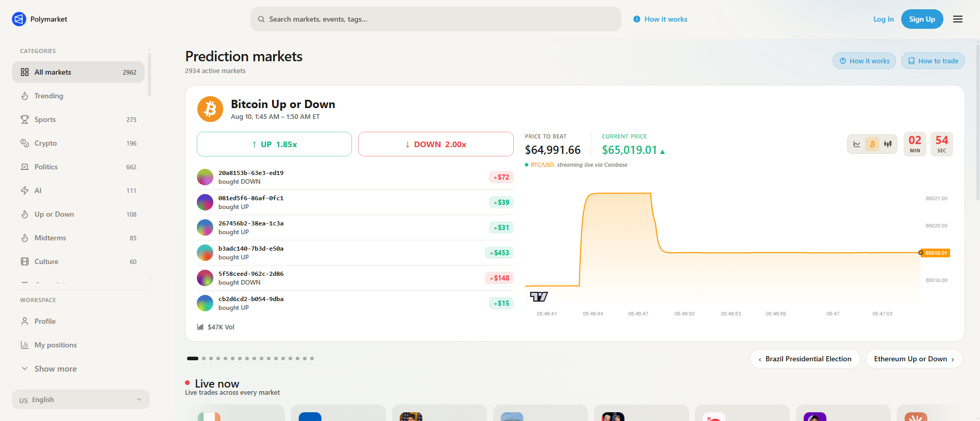Image resolution: width=980 pixels, height=421 pixels.
Task: Select Politics category
Action: tap(78, 167)
